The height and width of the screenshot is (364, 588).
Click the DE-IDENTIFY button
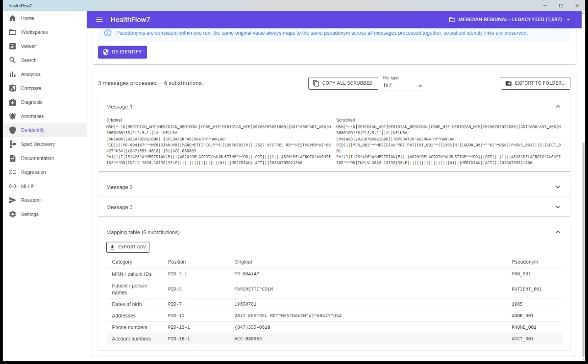click(x=122, y=52)
